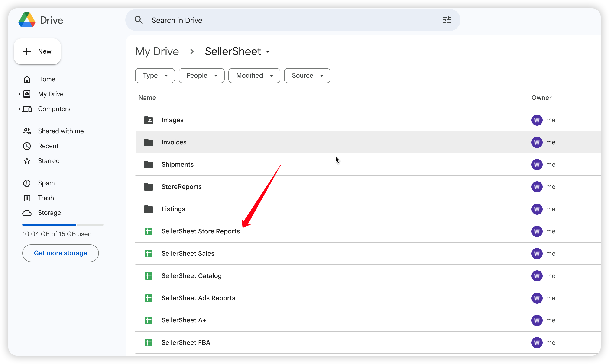This screenshot has height=364, width=609.
Task: Open the Modified filter dropdown
Action: point(254,75)
